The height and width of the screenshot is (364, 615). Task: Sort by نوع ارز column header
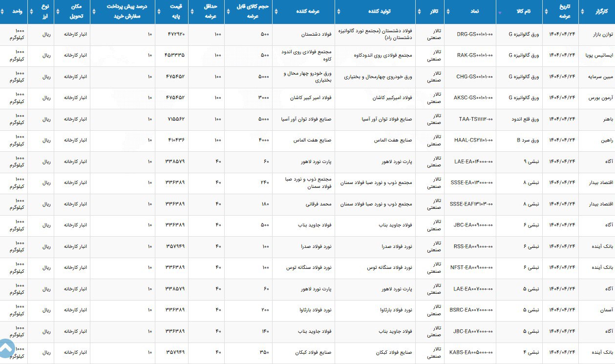point(32,12)
